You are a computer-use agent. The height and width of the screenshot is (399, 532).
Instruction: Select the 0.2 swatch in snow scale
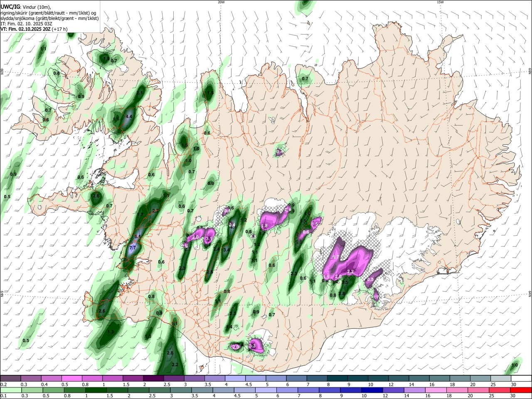[x=11, y=379]
